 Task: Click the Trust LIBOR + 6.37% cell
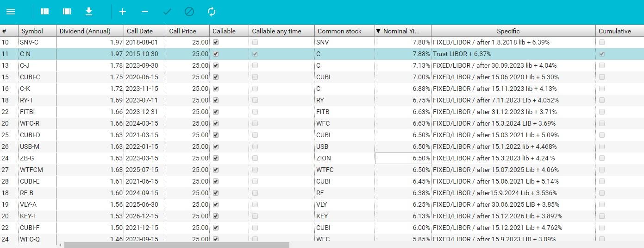[513, 54]
